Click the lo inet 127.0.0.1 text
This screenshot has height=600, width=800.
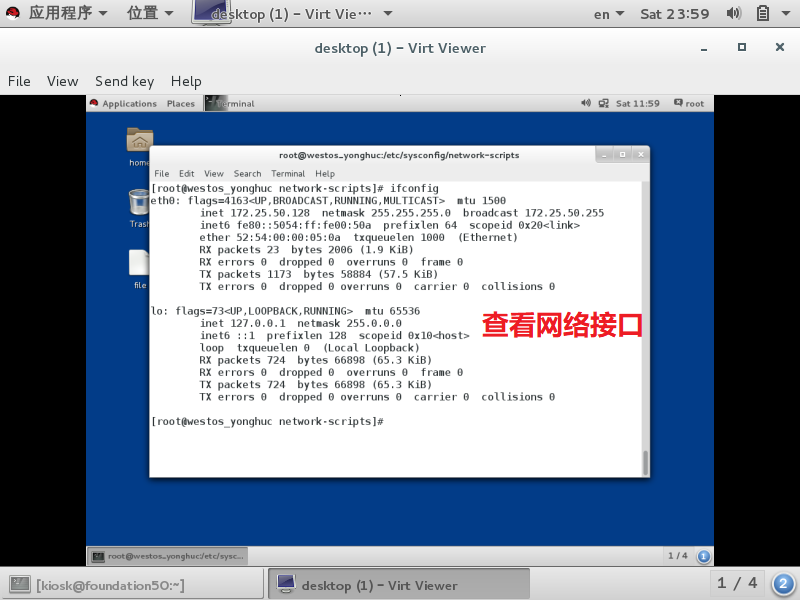(x=242, y=323)
